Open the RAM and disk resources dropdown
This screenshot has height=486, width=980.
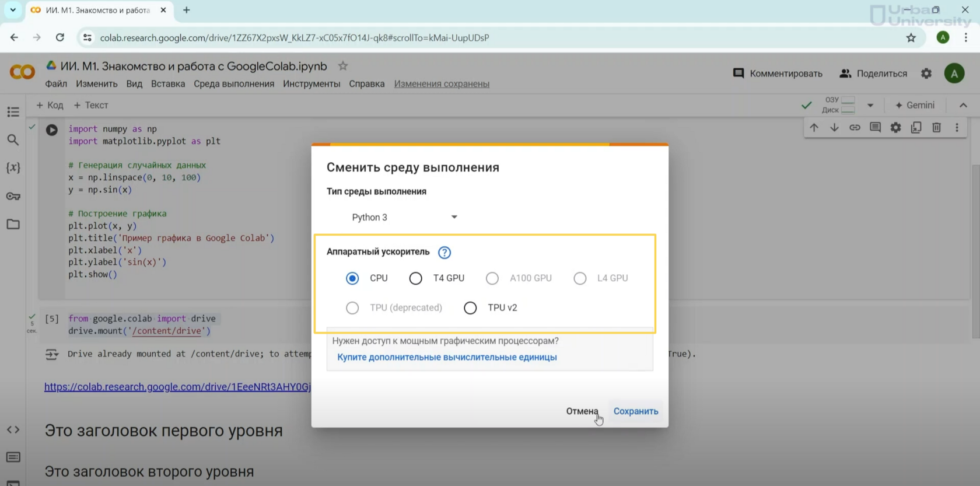click(x=870, y=106)
